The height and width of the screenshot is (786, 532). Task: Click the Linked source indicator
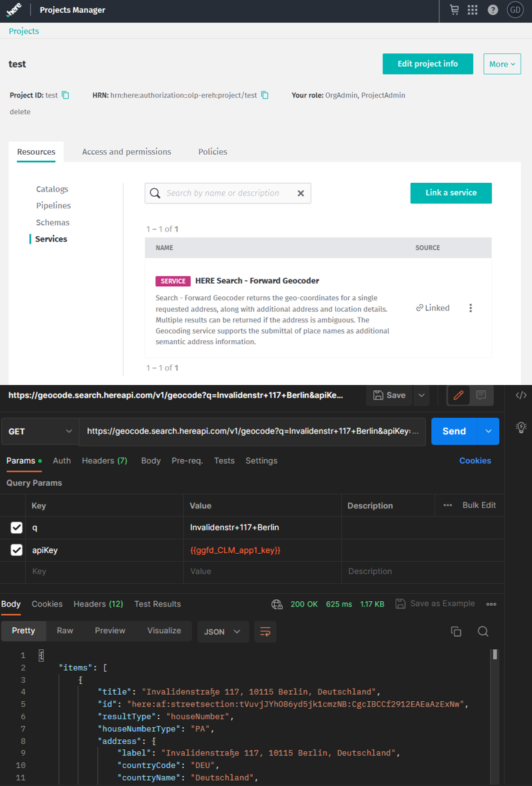point(433,308)
